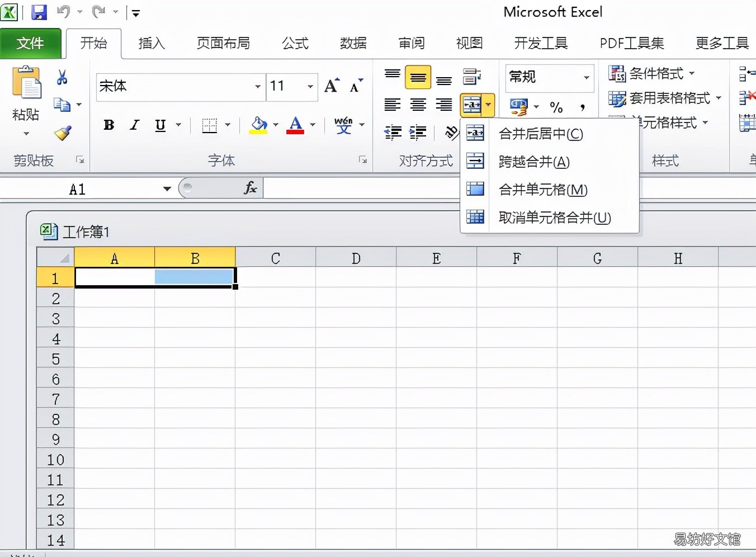Open the borders dropdown arrow
This screenshot has width=756, height=557.
(228, 125)
